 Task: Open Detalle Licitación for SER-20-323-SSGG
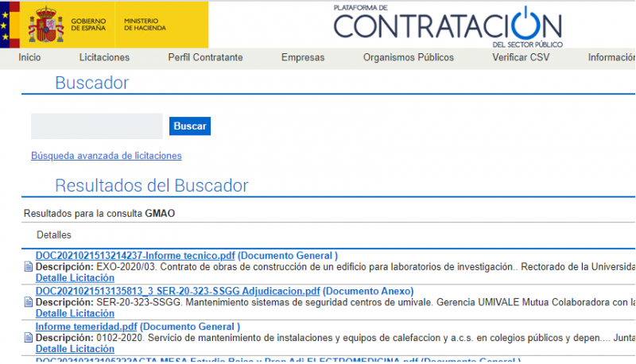pyautogui.click(x=75, y=313)
